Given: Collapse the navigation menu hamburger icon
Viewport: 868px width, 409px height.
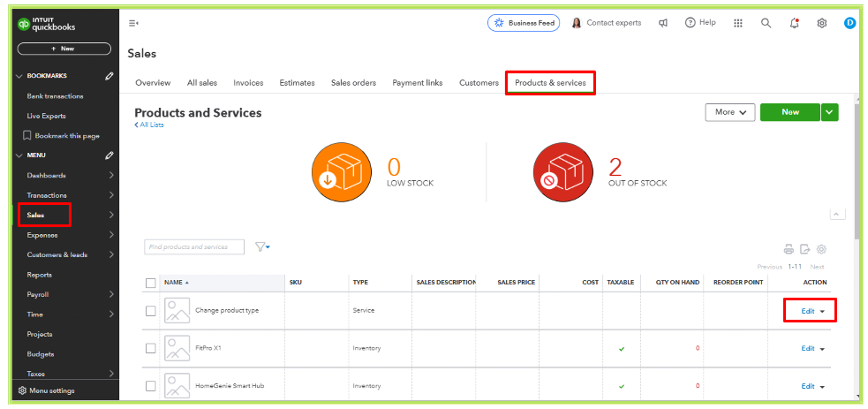Looking at the screenshot, I should coord(133,23).
